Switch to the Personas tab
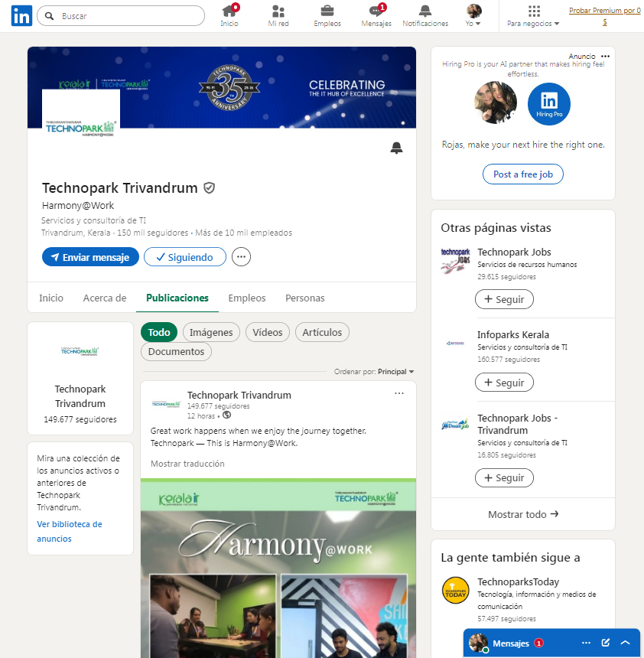Viewport: 644px width, 658px height. pos(305,298)
